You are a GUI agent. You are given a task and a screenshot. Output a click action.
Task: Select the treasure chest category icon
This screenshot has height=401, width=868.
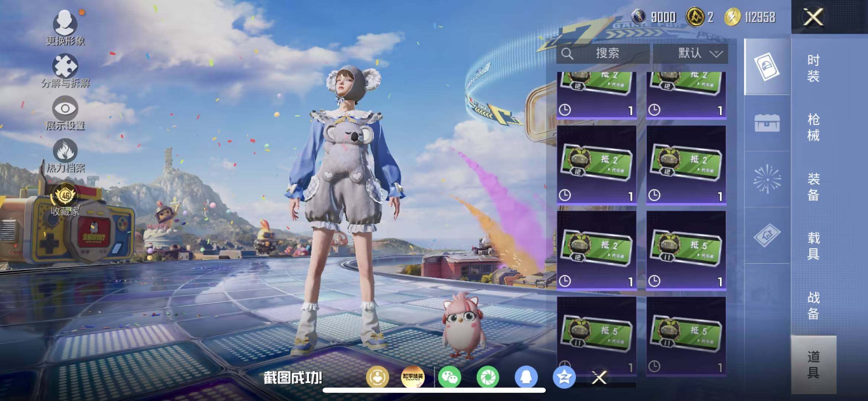coord(767,123)
